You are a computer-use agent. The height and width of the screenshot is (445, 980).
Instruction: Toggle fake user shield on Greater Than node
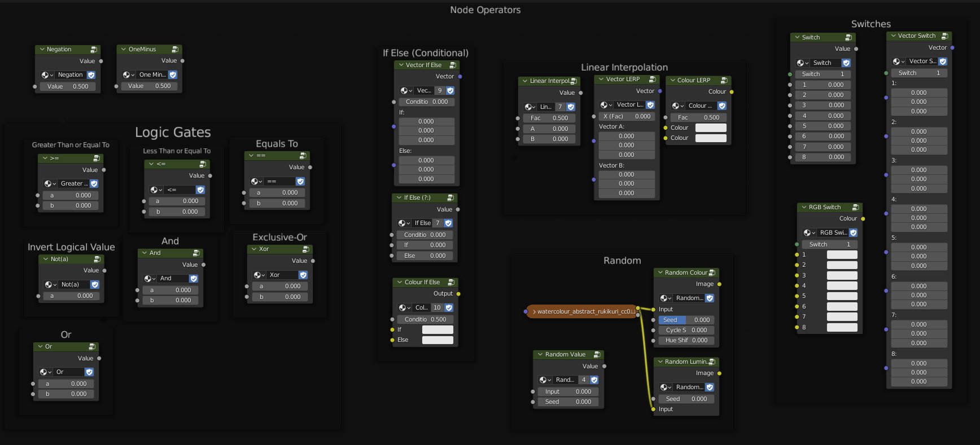click(94, 184)
